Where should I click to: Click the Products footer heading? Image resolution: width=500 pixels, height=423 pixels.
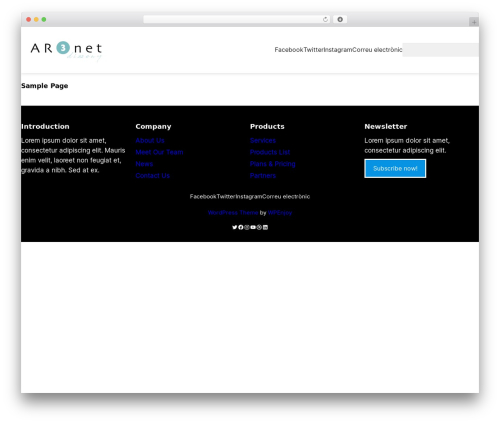[x=267, y=126]
